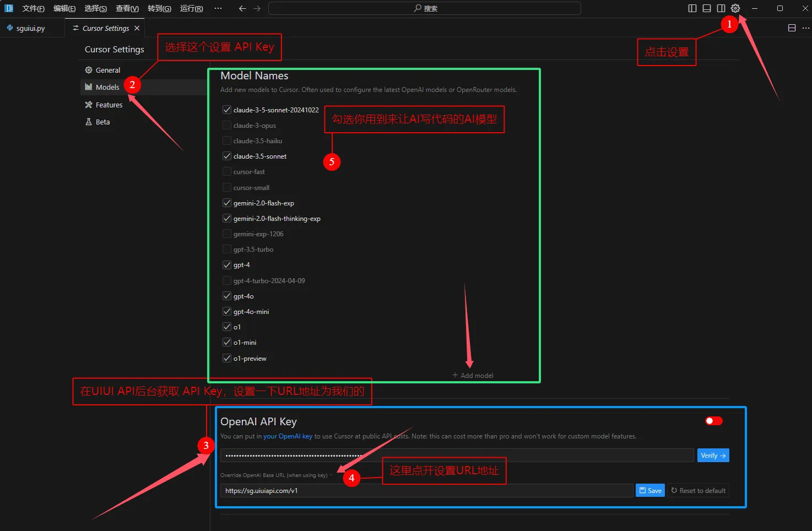Viewport: 812px width, 531px height.
Task: Toggle secondary sidebar layout icon
Action: pyautogui.click(x=721, y=8)
